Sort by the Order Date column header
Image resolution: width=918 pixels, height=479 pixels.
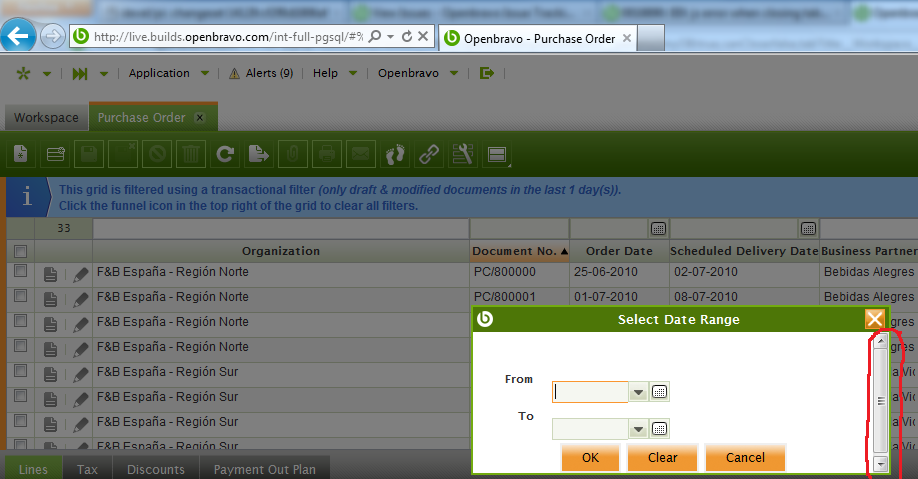(619, 251)
